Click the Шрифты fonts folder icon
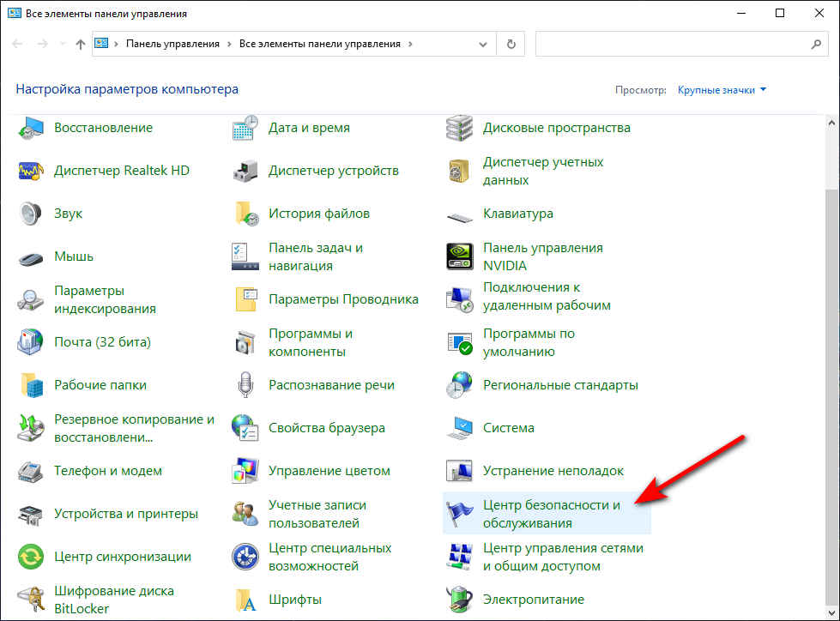Viewport: 840px width, 621px height. click(x=245, y=600)
